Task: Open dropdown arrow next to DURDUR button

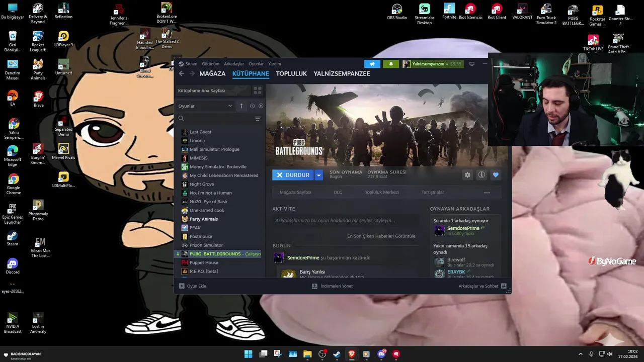Action: pyautogui.click(x=318, y=175)
